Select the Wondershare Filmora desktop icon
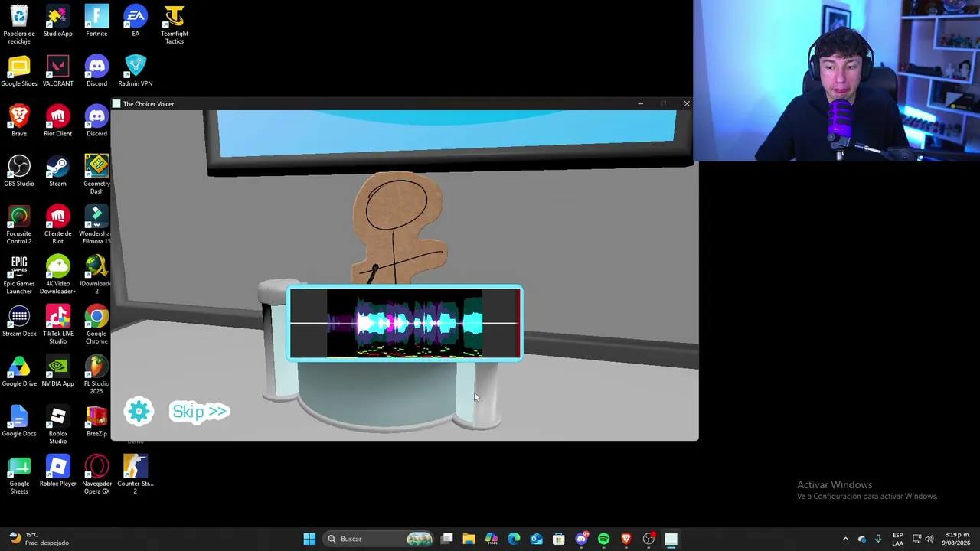The width and height of the screenshot is (980, 551). (96, 225)
